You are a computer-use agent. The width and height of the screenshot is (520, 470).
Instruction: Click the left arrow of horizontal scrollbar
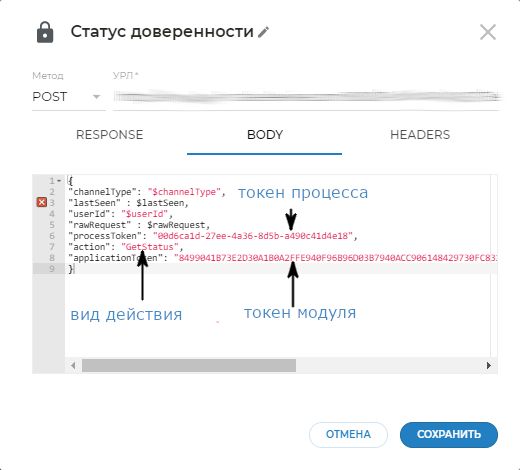[73, 365]
